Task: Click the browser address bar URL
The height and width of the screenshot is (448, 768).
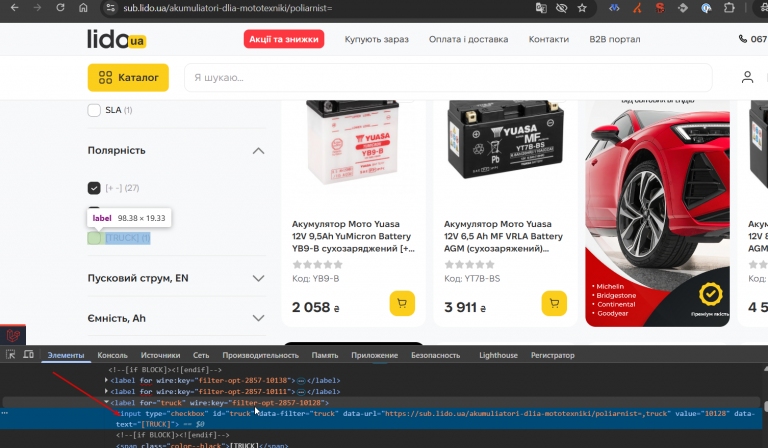Action: coord(228,8)
